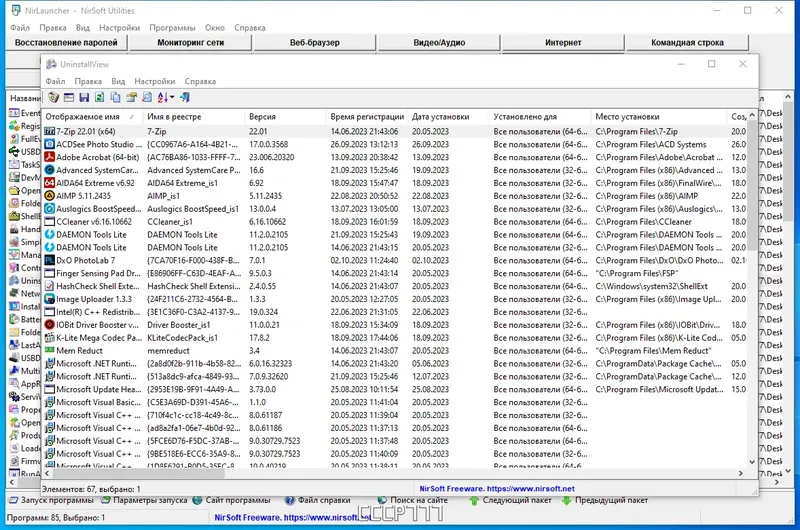Switch to the Мониторинг сети tab
The height and width of the screenshot is (530, 800).
[x=191, y=43]
